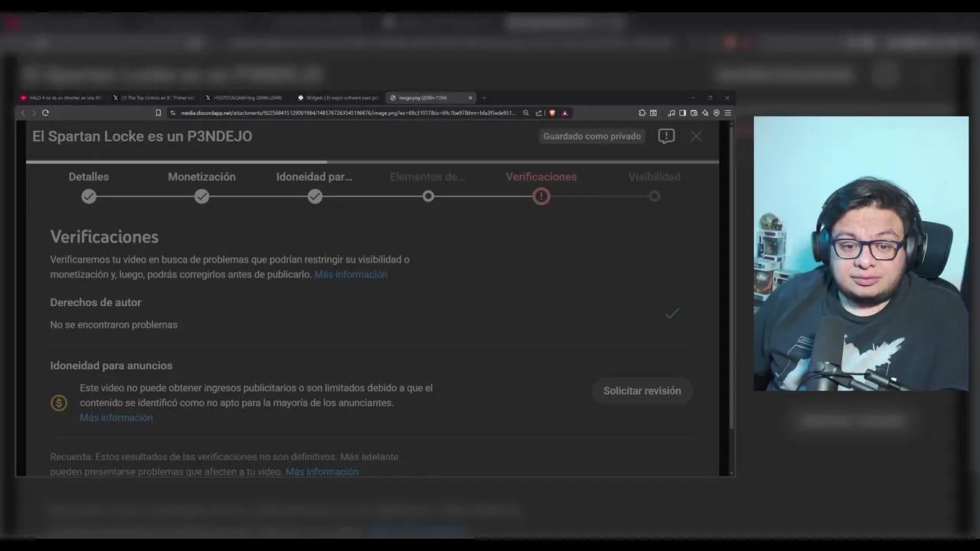Open Más información link under Idoneidad para anuncios

point(116,418)
